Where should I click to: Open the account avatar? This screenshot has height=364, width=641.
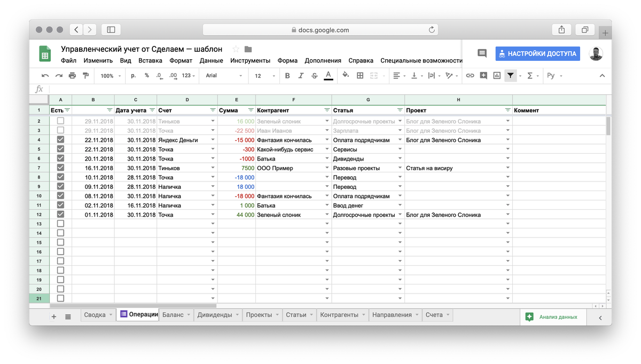coord(596,53)
